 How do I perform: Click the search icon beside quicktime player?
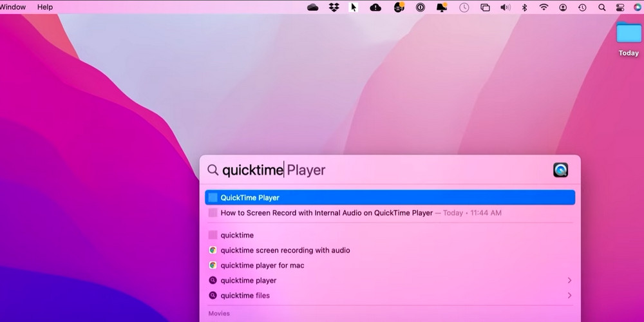pyautogui.click(x=213, y=281)
